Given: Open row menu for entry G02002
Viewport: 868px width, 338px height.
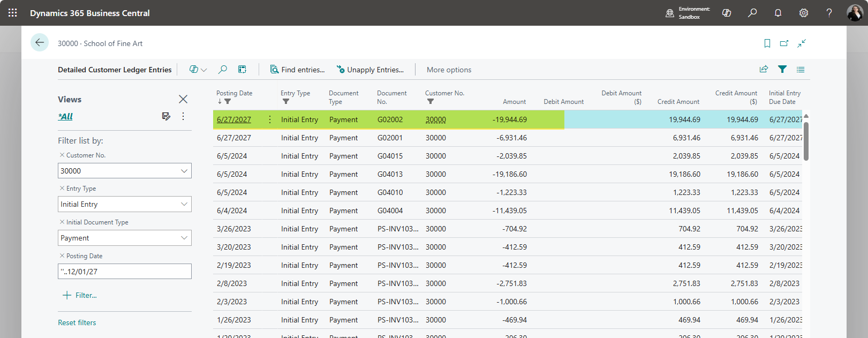Looking at the screenshot, I should [x=270, y=119].
